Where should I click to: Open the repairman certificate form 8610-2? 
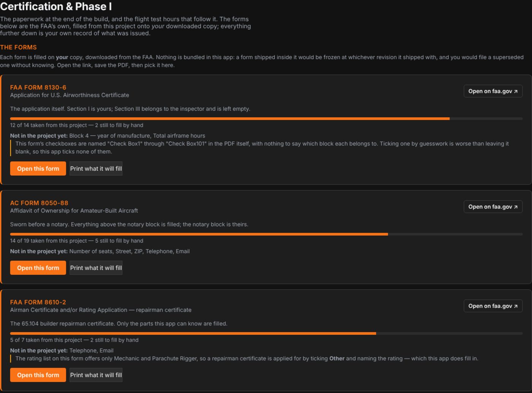38,375
